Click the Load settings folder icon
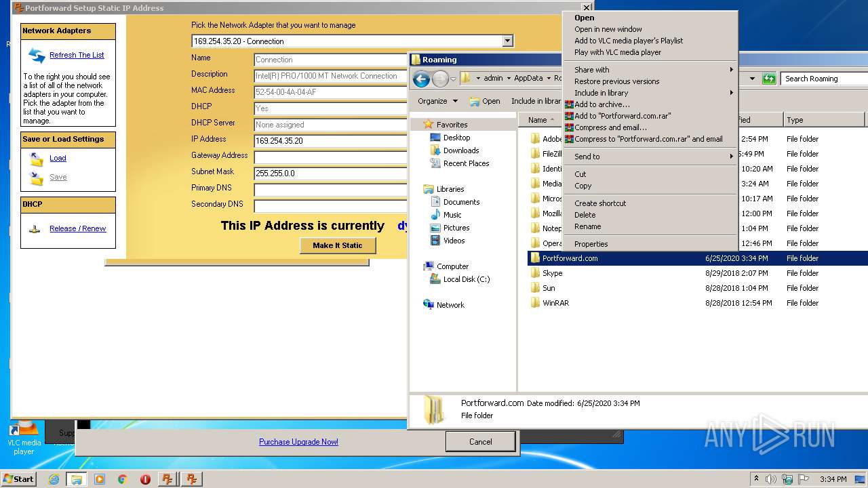868x488 pixels. pos(37,159)
